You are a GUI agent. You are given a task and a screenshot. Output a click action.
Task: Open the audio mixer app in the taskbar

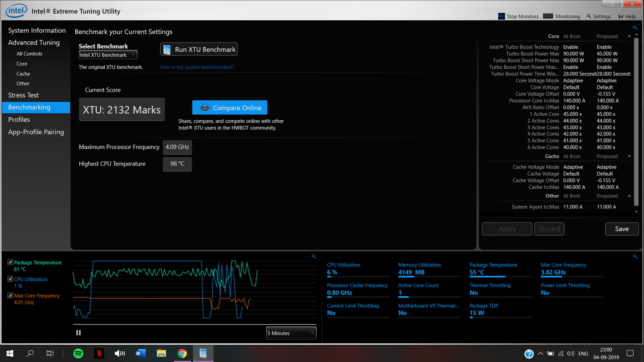click(120, 353)
